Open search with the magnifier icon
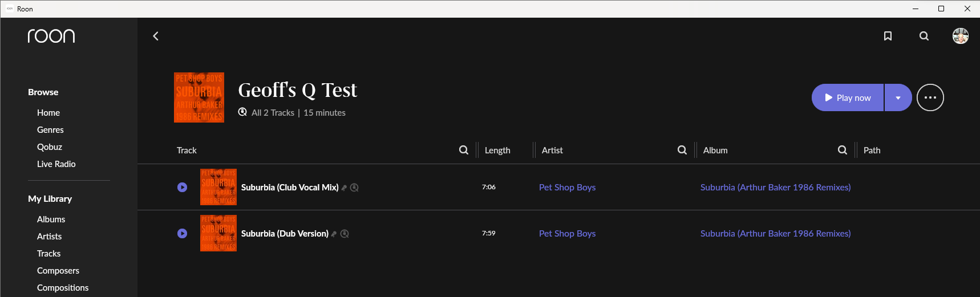 (924, 36)
